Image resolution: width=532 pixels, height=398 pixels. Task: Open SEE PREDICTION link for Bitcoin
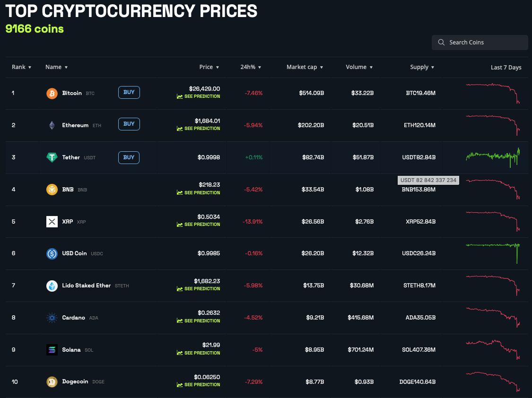pyautogui.click(x=202, y=96)
